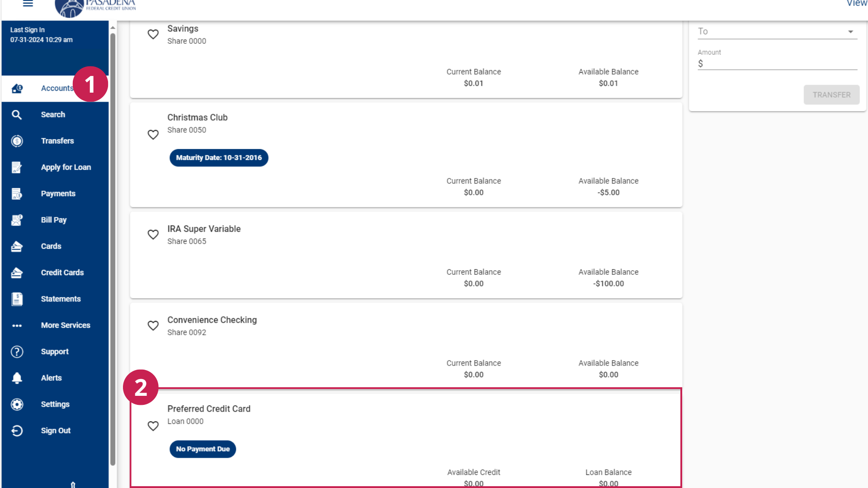The height and width of the screenshot is (488, 868).
Task: Toggle favorite on Christmas Club account
Action: (153, 134)
